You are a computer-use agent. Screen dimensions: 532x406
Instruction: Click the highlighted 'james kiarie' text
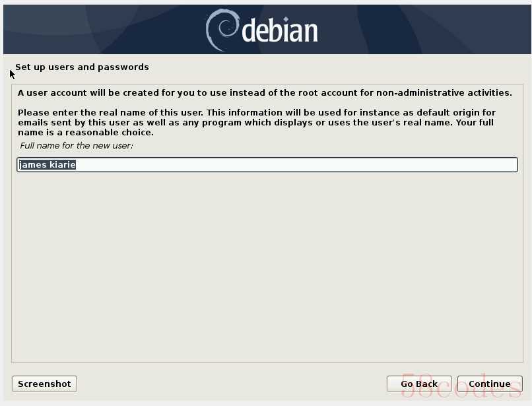click(47, 164)
